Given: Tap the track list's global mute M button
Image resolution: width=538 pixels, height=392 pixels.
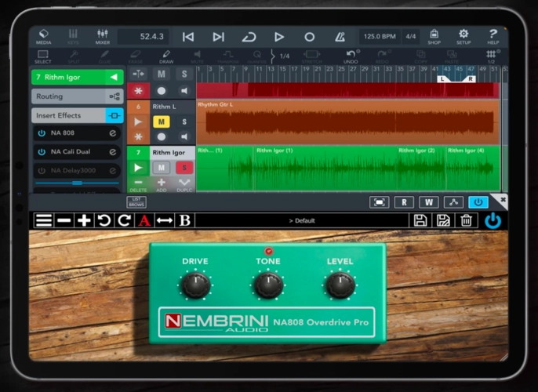Looking at the screenshot, I should coord(162,74).
